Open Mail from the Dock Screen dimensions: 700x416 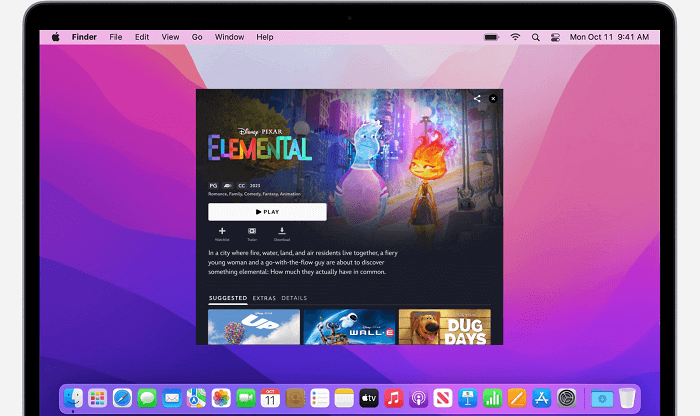click(171, 398)
